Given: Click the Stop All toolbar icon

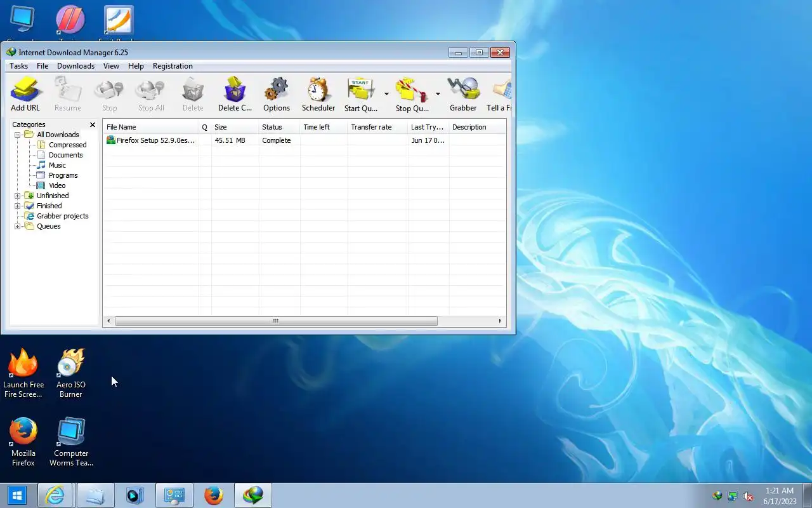Looking at the screenshot, I should tap(151, 94).
